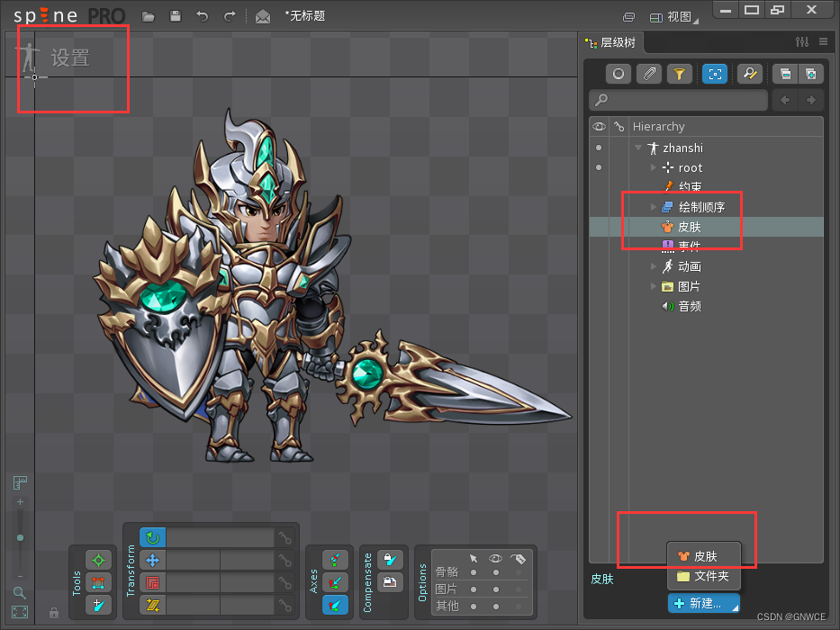Collapse all tree nodes with minus icon

click(785, 74)
